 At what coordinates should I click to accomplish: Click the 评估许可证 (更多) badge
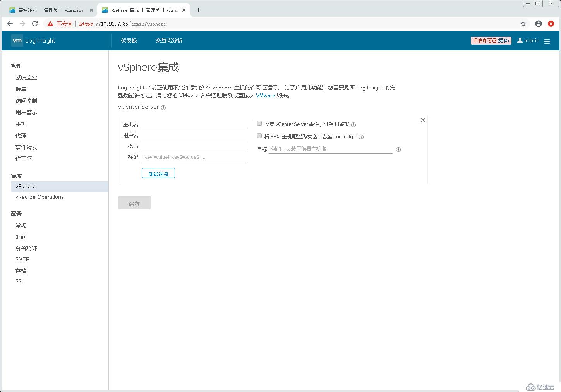click(491, 41)
